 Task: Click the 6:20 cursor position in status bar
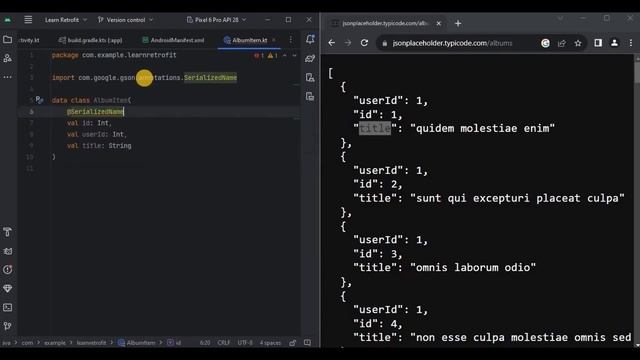pos(205,343)
